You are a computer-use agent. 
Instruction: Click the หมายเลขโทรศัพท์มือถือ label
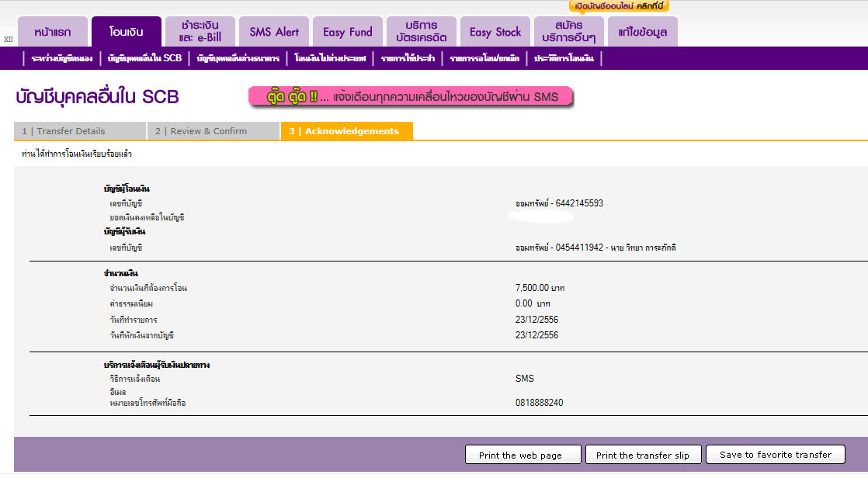[x=148, y=404]
